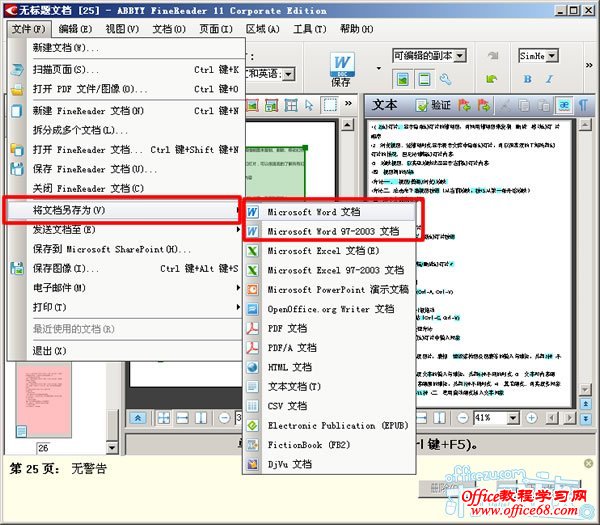Click the EPUB icon beside Electronic Publication
The image size is (600, 525).
pos(252,426)
